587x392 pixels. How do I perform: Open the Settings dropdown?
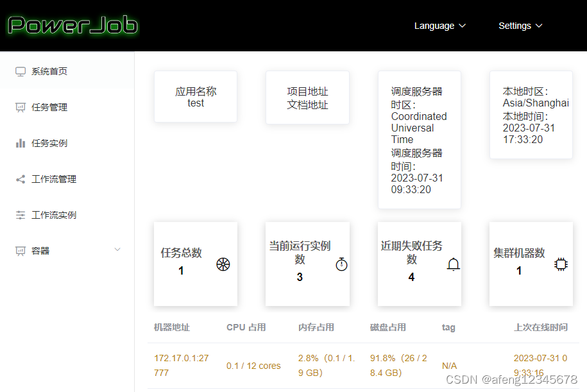(x=520, y=26)
